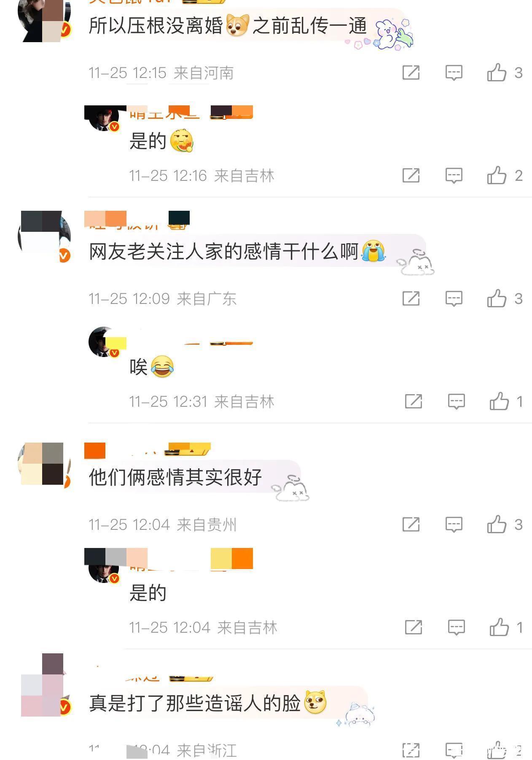This screenshot has width=532, height=760.
Task: Open avatar of 网友老关注人家的感情 commenter
Action: (44, 236)
